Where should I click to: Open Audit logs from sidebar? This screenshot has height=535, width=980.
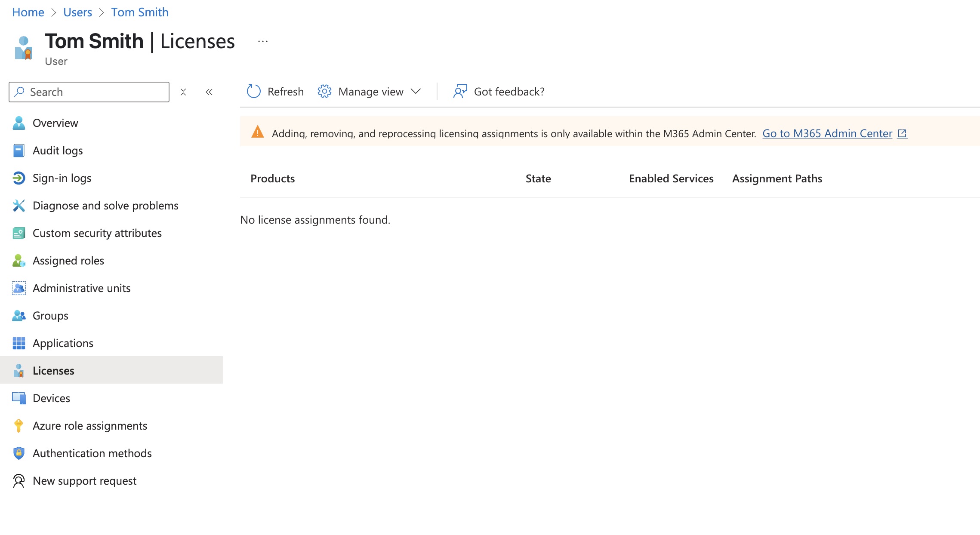click(58, 151)
